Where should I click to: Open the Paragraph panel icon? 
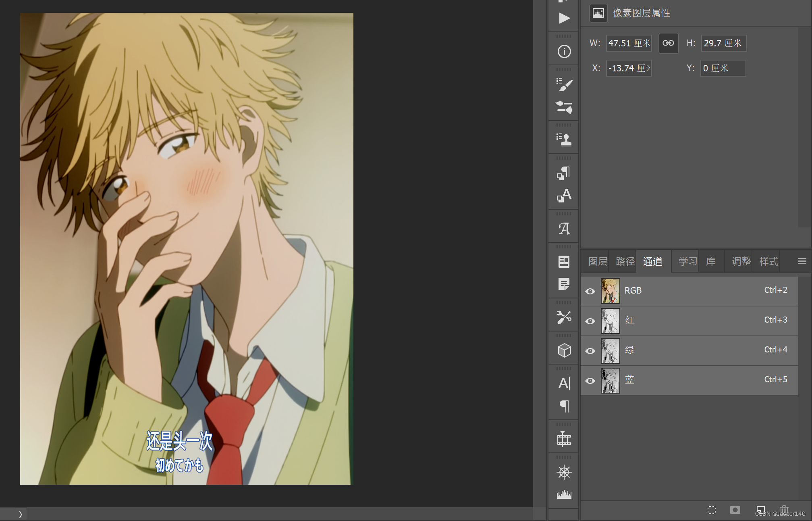click(x=564, y=406)
